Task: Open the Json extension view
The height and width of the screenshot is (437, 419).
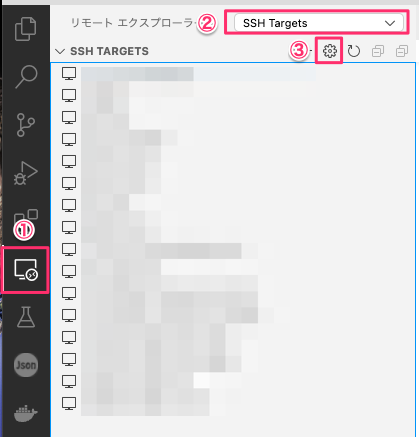Action: (x=26, y=365)
